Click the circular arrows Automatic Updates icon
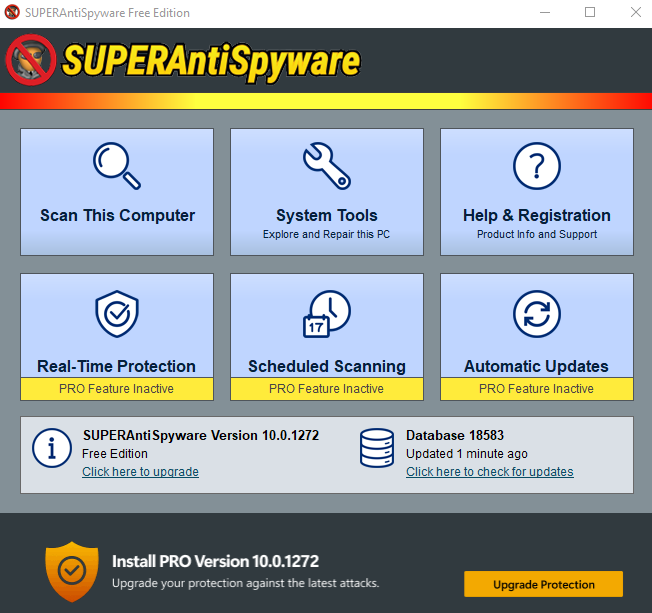 537,314
